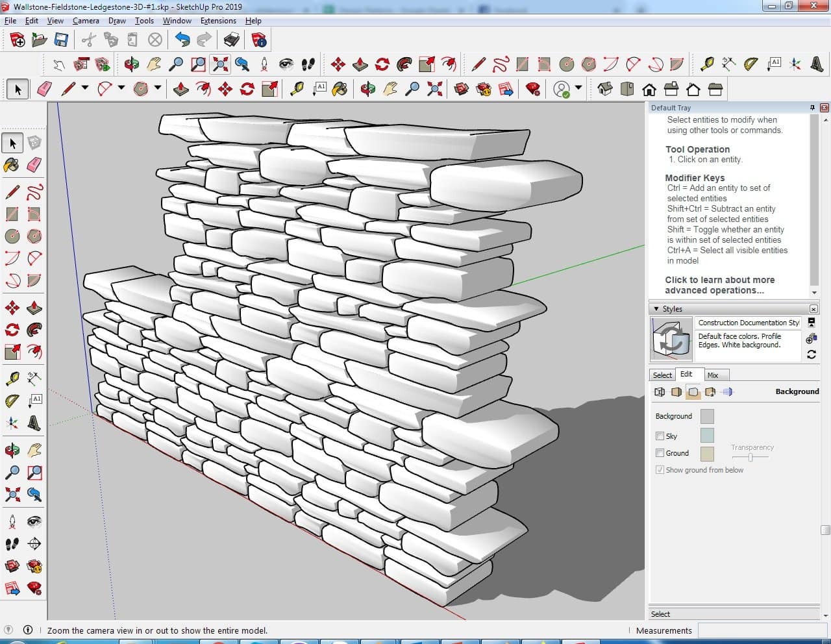Click the Paint Bucket tool
Screen dimensions: 831x644
click(12, 165)
